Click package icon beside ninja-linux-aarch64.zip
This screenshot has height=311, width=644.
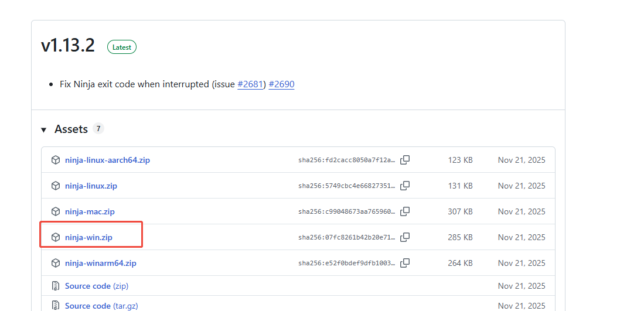pyautogui.click(x=56, y=160)
